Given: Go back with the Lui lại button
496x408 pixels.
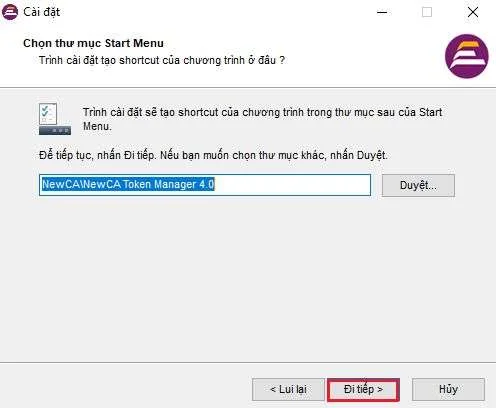Looking at the screenshot, I should coord(288,389).
